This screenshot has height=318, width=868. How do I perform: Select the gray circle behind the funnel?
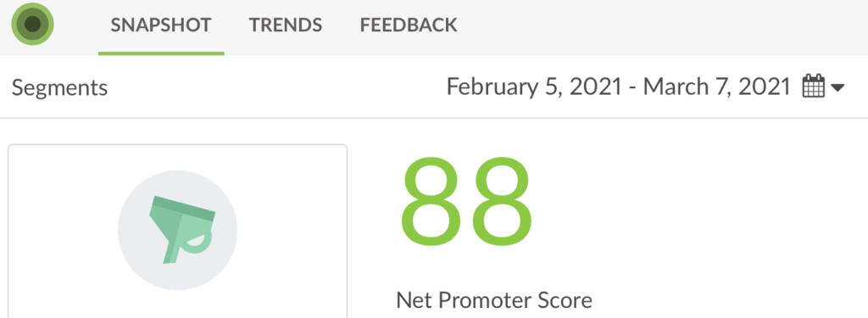click(178, 230)
